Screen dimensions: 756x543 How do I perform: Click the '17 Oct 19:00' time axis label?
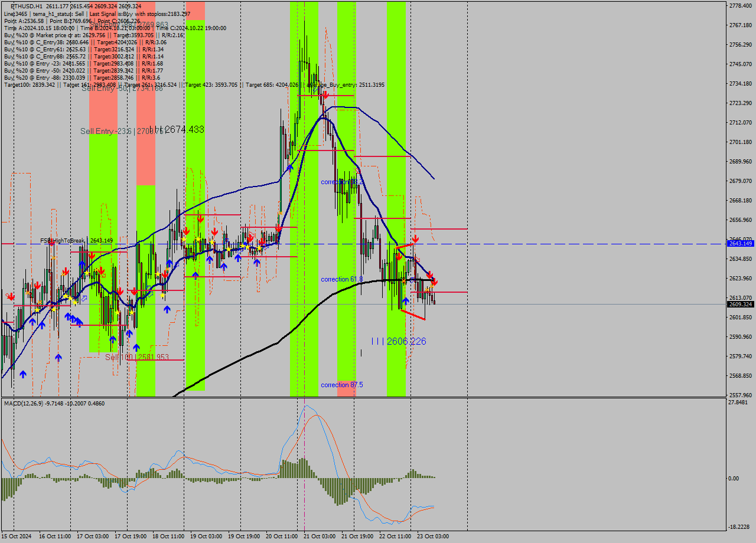pos(130,537)
